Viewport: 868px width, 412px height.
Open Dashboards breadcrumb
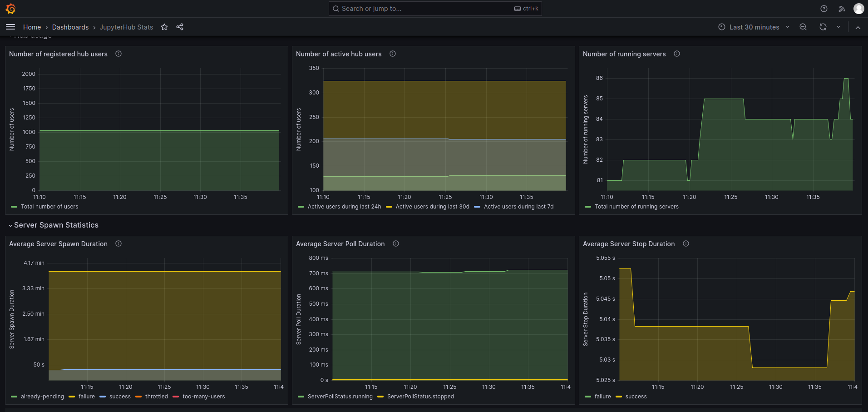point(70,27)
